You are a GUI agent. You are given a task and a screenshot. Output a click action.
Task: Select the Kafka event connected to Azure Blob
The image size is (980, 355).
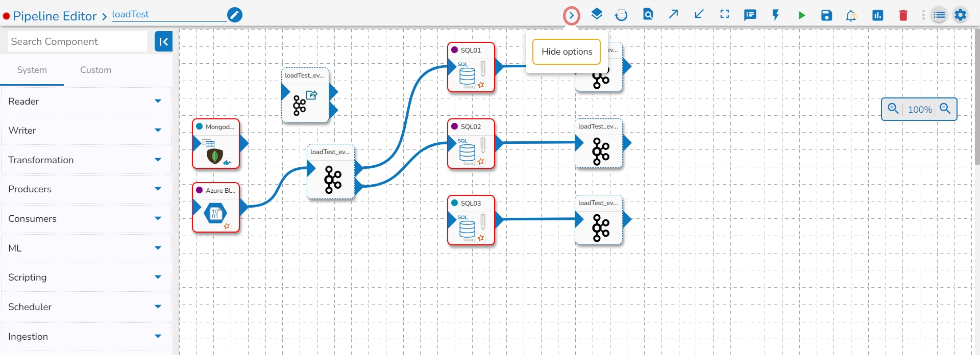[331, 172]
